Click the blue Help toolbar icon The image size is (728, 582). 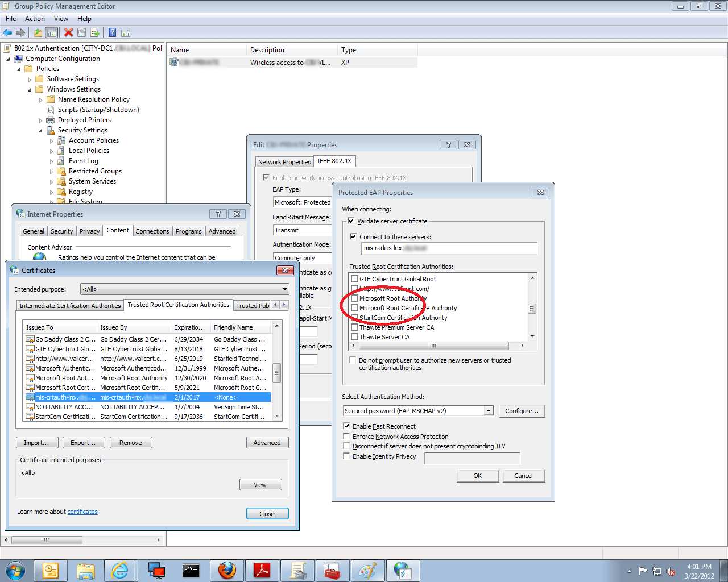coord(112,32)
